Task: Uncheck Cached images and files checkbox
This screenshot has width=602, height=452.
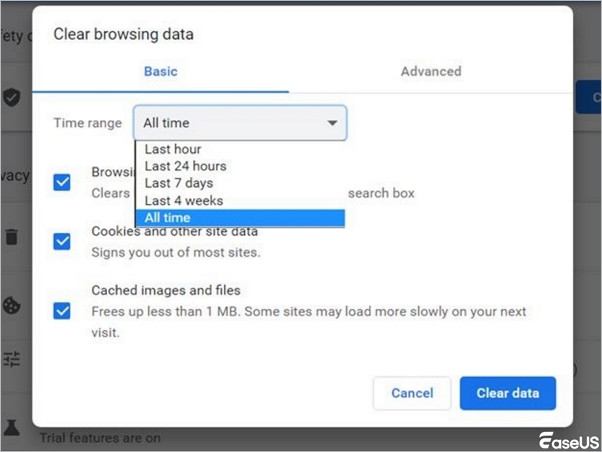Action: pos(62,310)
